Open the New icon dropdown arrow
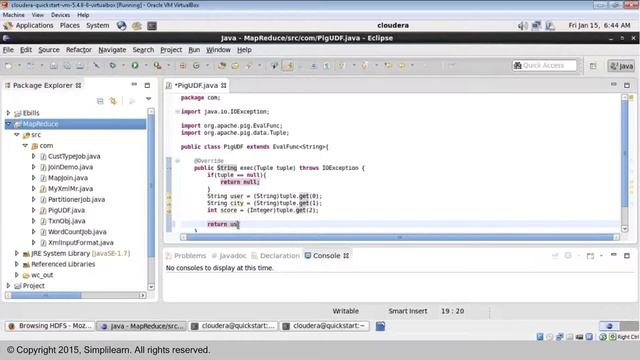 19,65
